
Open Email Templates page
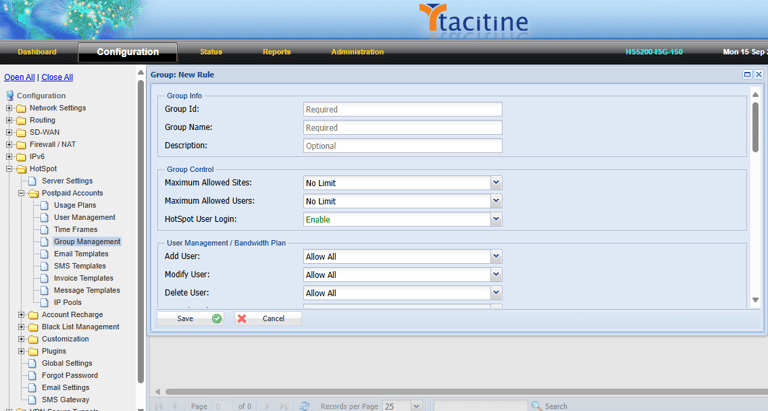(x=81, y=254)
